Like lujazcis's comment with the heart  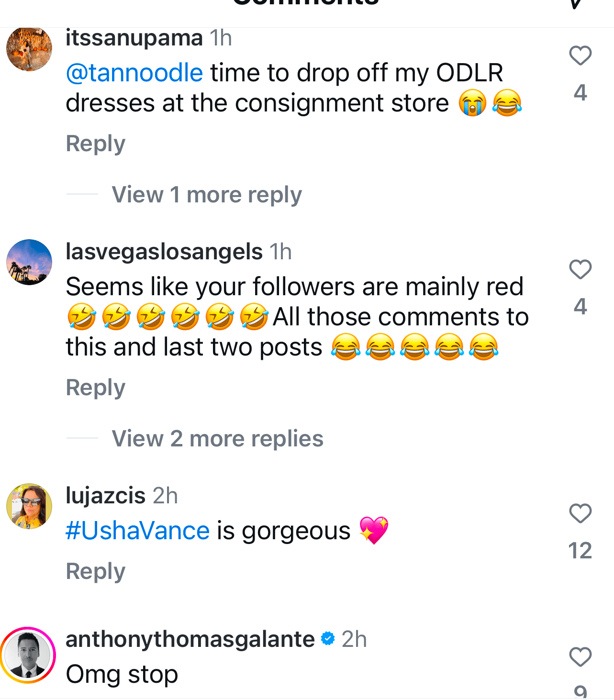580,513
